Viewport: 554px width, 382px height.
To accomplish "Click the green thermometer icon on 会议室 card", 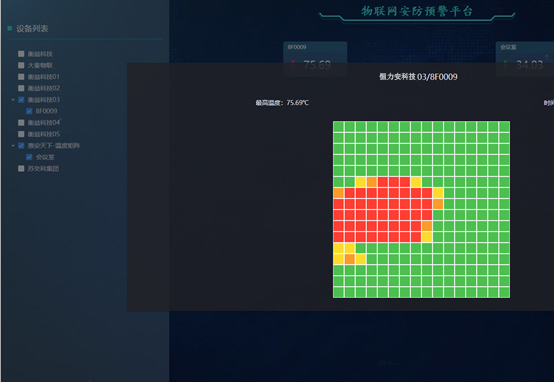I will [506, 65].
